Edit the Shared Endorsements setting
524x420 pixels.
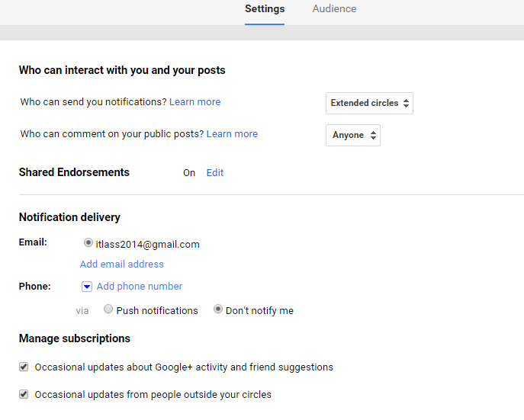pyautogui.click(x=215, y=173)
